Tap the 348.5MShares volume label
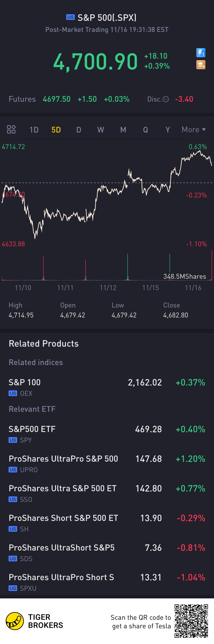 [x=185, y=276]
